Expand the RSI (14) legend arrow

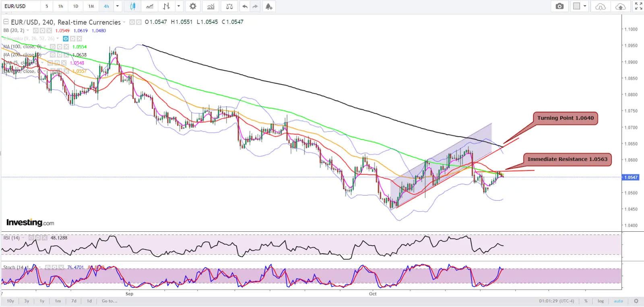pyautogui.click(x=23, y=238)
